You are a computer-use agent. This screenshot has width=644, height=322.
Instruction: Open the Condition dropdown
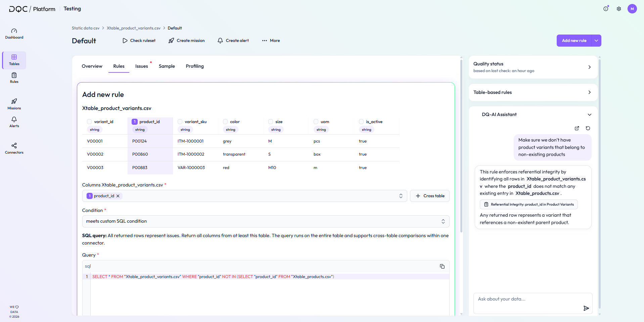(265, 221)
